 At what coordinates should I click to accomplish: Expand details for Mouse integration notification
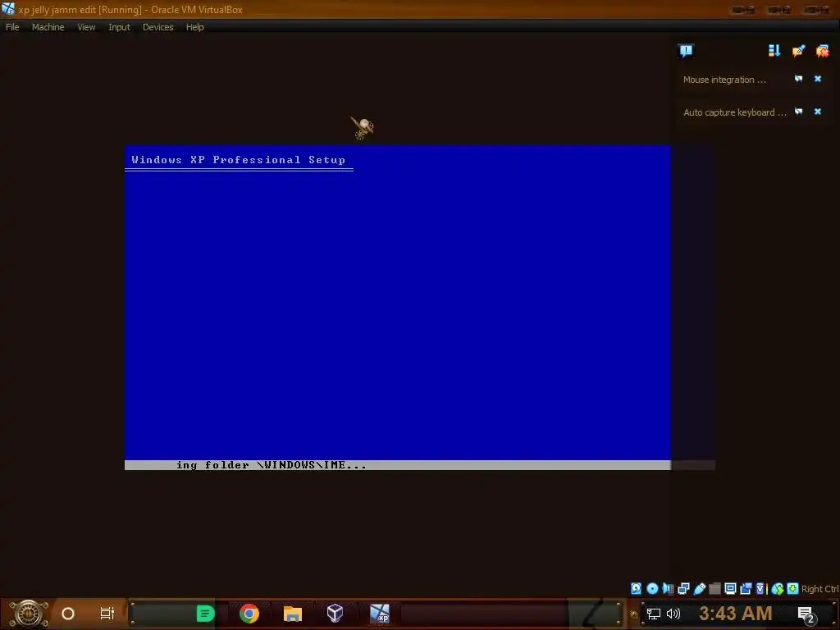point(798,79)
